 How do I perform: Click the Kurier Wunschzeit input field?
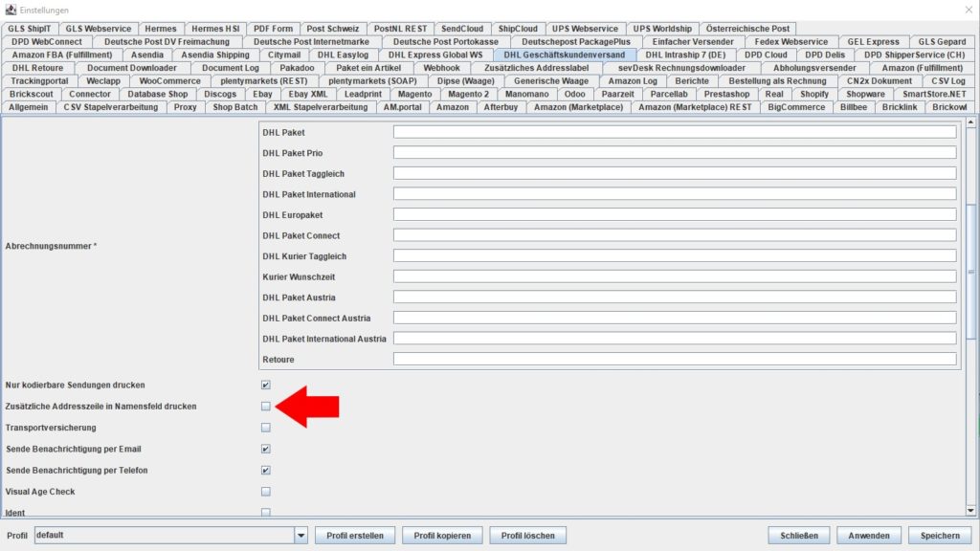pyautogui.click(x=675, y=276)
